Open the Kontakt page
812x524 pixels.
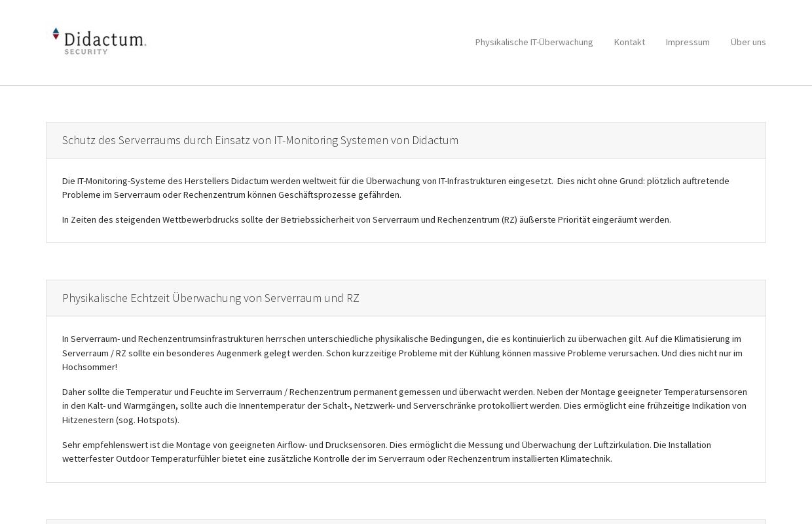point(629,42)
